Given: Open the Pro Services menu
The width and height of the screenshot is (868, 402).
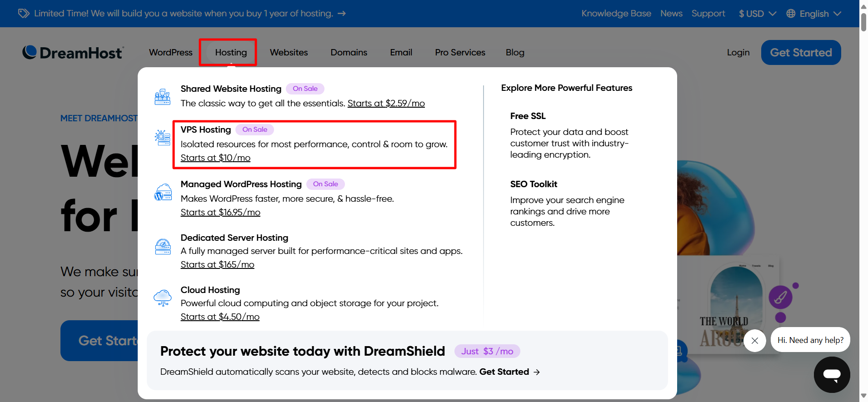Looking at the screenshot, I should click(x=460, y=52).
